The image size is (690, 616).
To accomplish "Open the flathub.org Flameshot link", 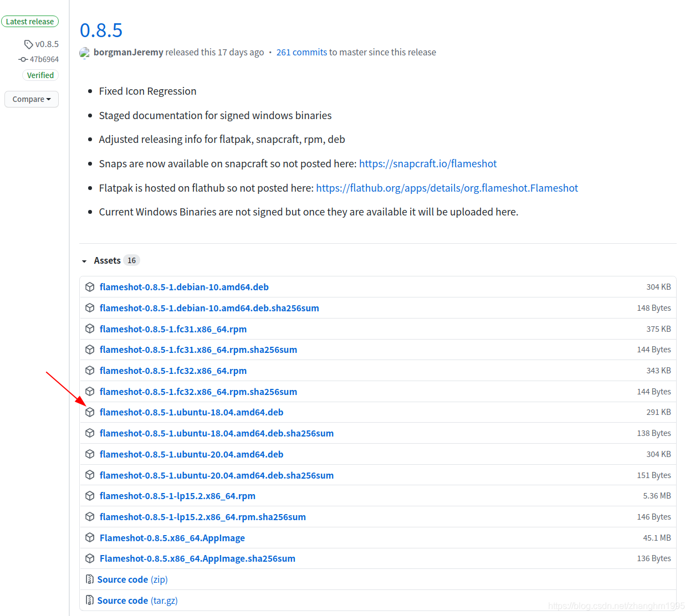I will point(447,188).
